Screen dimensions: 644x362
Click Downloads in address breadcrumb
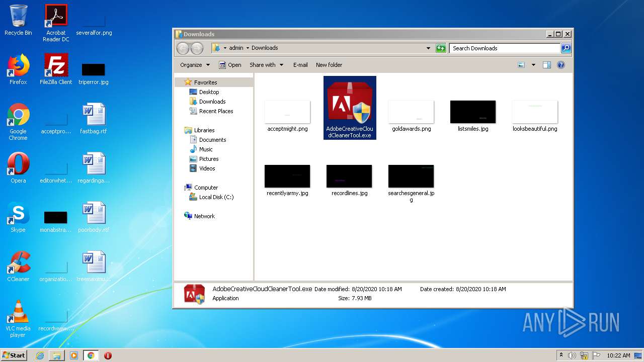265,48
